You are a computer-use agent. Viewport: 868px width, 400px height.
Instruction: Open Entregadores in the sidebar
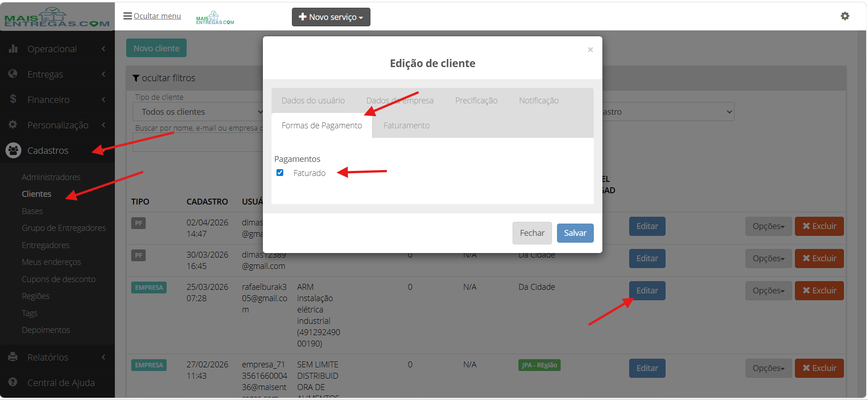tap(45, 245)
